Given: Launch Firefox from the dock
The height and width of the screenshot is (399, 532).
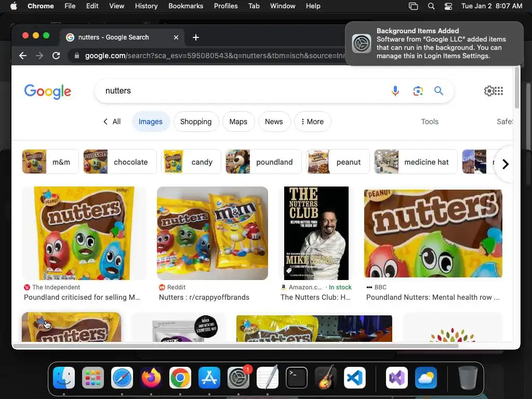Looking at the screenshot, I should pyautogui.click(x=151, y=378).
